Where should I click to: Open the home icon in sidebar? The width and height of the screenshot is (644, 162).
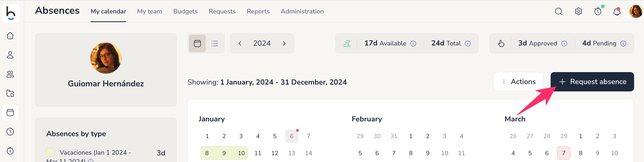click(10, 36)
